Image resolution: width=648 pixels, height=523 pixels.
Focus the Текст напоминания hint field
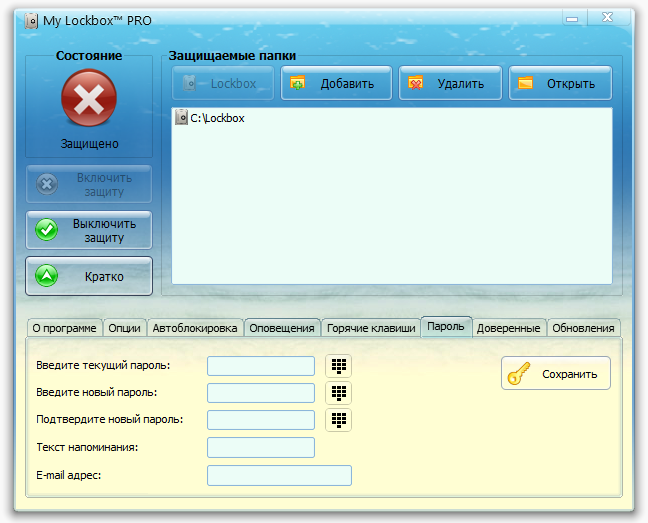tap(261, 448)
